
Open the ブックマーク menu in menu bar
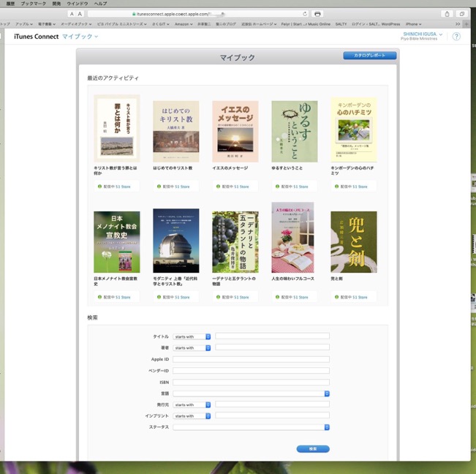pyautogui.click(x=34, y=4)
